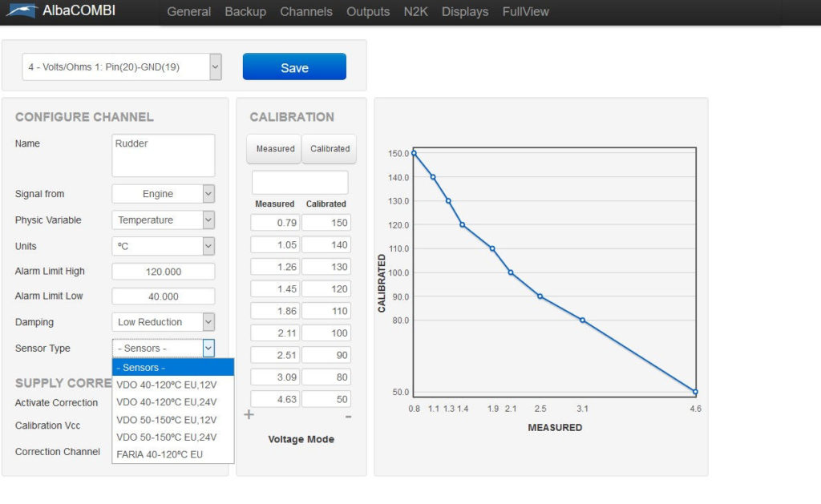Choose VDO 50-150ºC EU,12V sensor
This screenshot has width=821, height=504.
173,420
